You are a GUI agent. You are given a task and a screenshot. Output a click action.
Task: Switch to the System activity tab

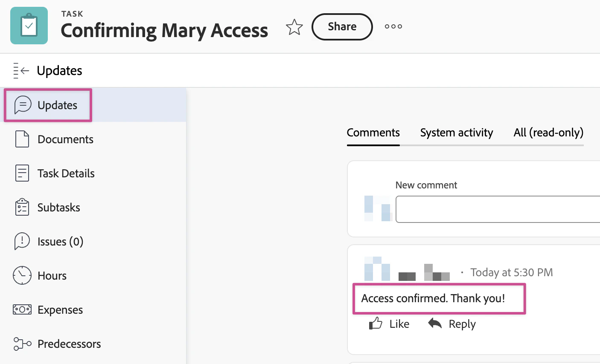coord(456,133)
